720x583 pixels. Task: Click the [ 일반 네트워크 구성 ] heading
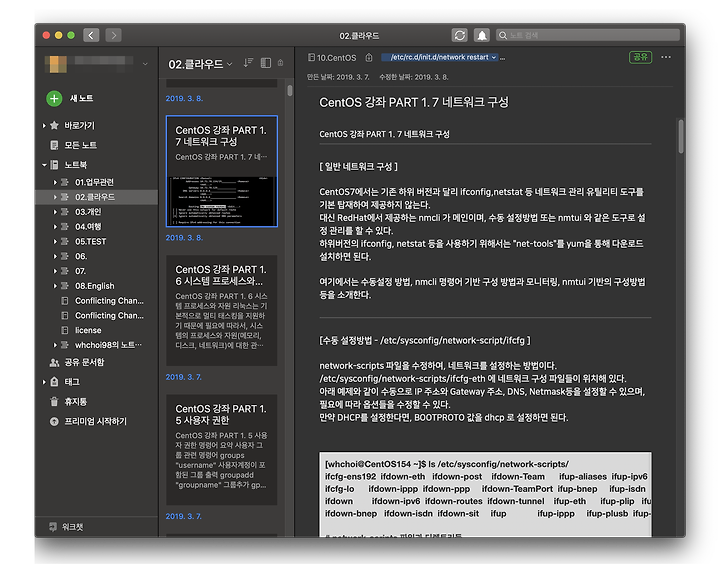pos(358,166)
